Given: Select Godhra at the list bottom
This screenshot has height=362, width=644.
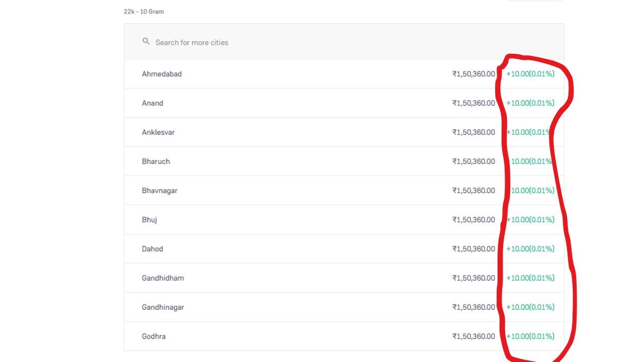Looking at the screenshot, I should pyautogui.click(x=344, y=336).
